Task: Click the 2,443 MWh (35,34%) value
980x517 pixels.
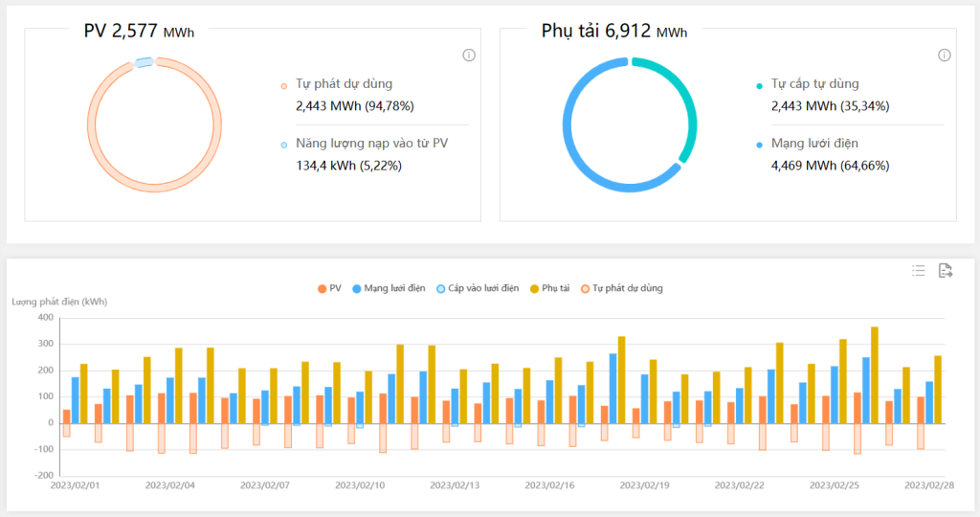Action: 830,106
